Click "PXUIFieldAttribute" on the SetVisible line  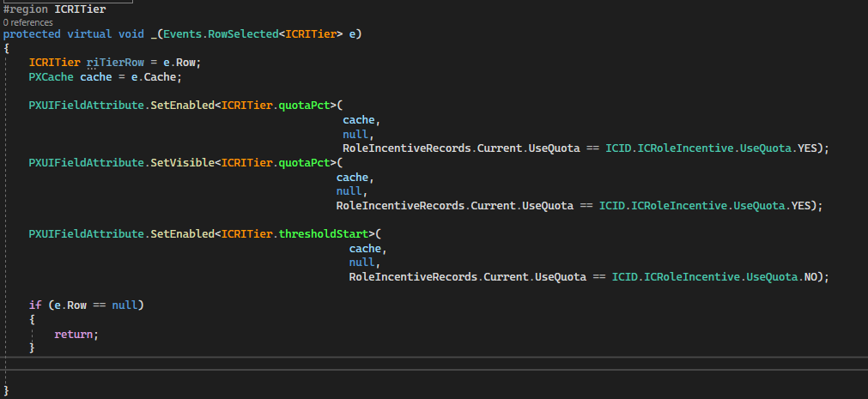[87, 163]
